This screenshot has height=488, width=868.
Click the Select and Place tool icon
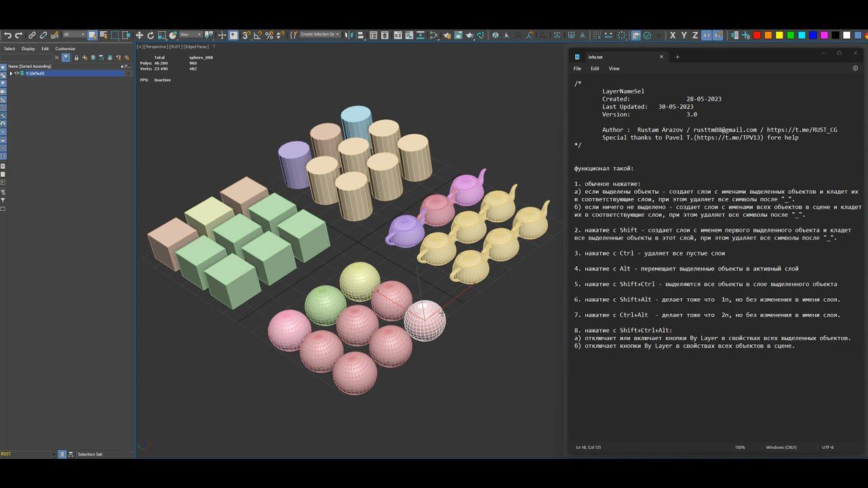pos(174,35)
